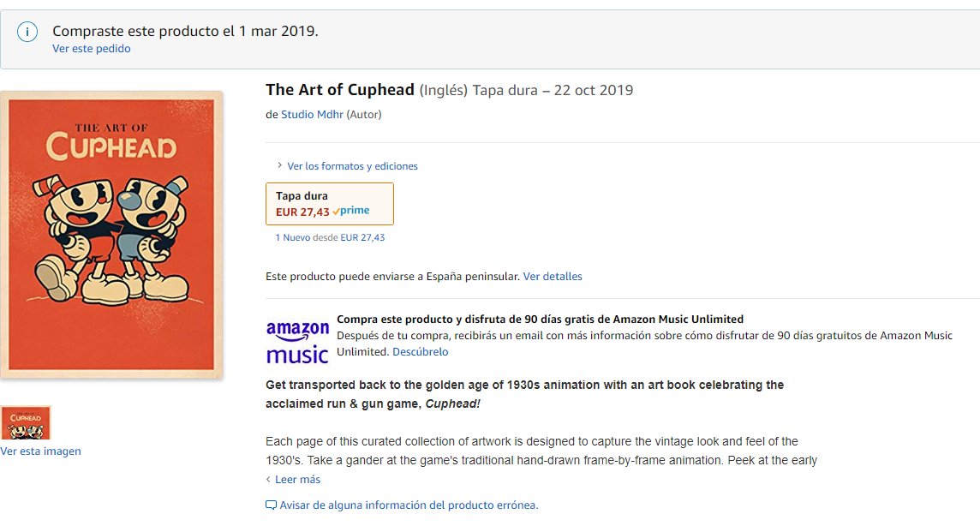The image size is (980, 532).
Task: Expand 'Ver los formatos y ediciones'
Action: [352, 166]
